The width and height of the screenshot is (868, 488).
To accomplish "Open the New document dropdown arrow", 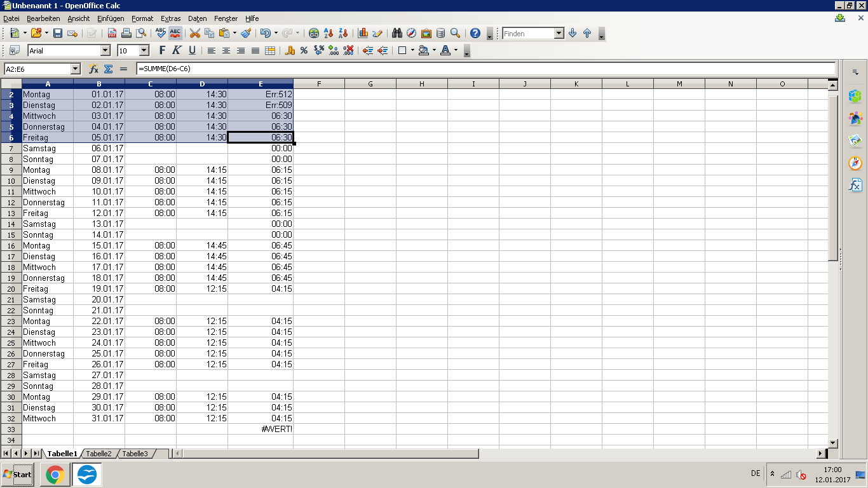I will pyautogui.click(x=25, y=33).
